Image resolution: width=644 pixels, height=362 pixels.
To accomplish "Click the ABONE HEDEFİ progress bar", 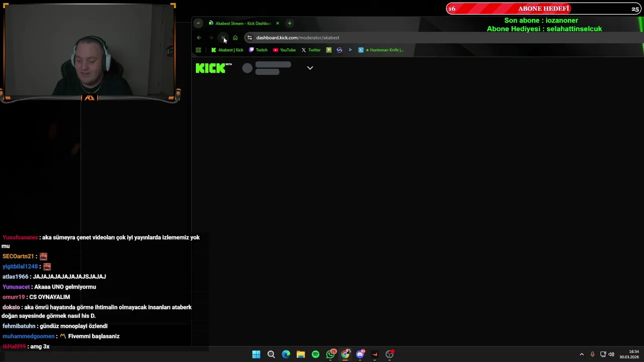I will [x=544, y=9].
